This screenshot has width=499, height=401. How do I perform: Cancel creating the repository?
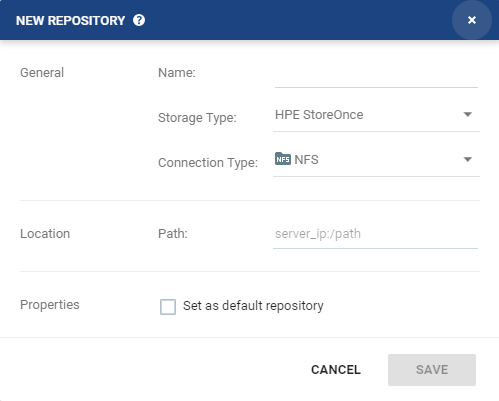pos(336,370)
